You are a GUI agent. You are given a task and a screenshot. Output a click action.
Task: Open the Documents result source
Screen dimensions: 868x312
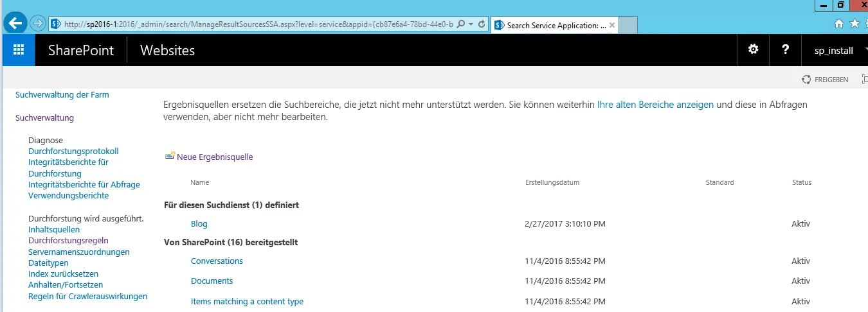[212, 281]
